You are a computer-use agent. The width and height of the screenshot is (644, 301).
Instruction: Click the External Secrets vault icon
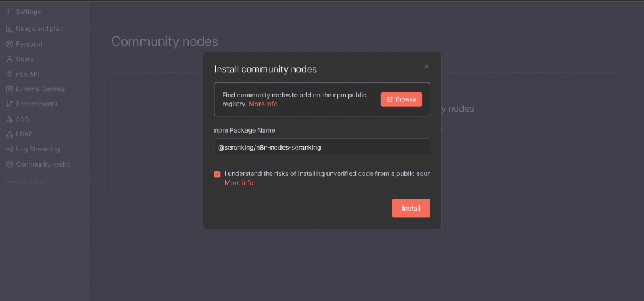[x=9, y=89]
